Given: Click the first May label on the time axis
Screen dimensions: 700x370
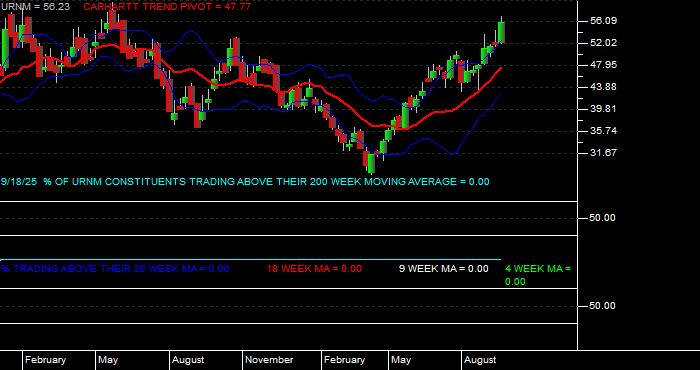Looking at the screenshot, I should (108, 360).
